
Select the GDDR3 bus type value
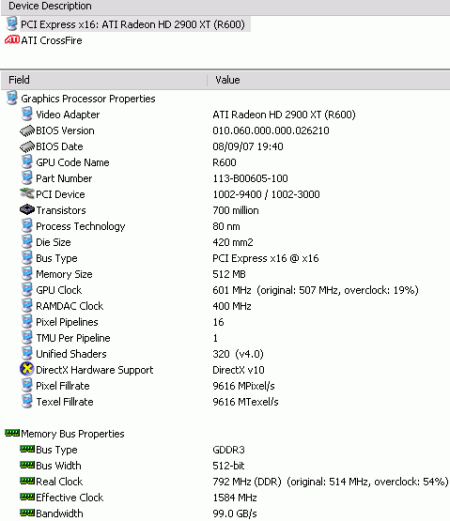pos(228,450)
